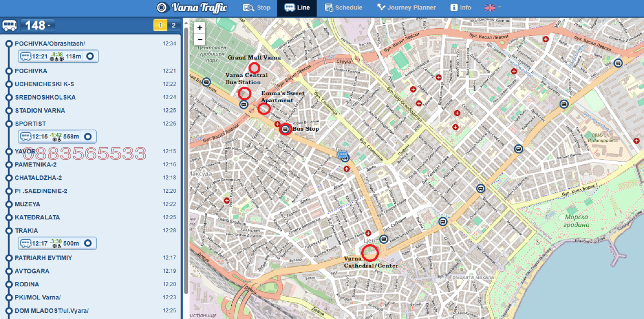
Task: Select direction 1 button
Action: 160,25
